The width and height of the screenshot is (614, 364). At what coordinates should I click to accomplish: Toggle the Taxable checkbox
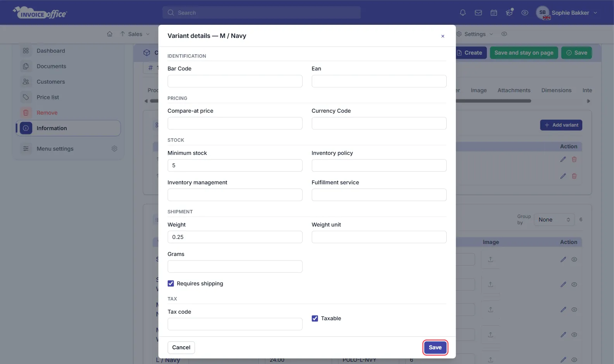point(315,318)
